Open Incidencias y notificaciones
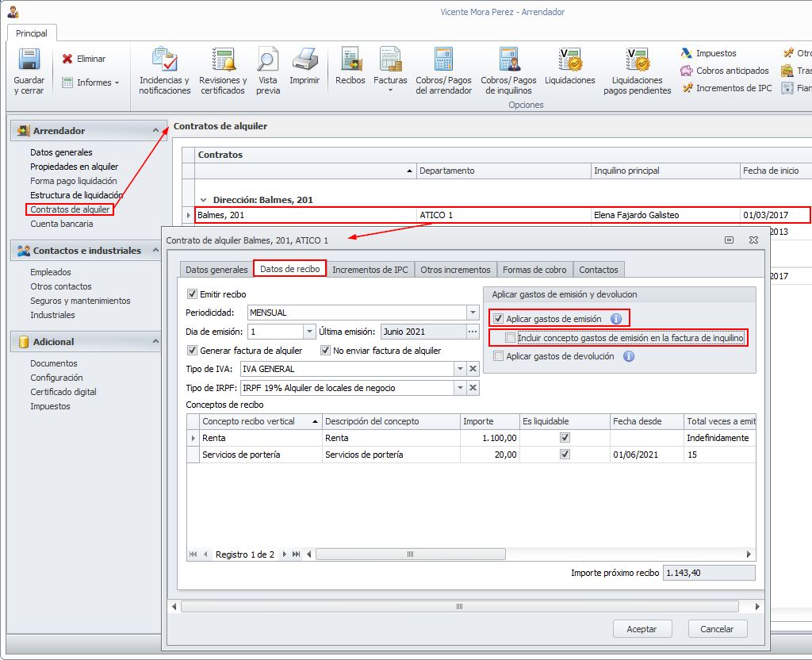 click(x=164, y=61)
